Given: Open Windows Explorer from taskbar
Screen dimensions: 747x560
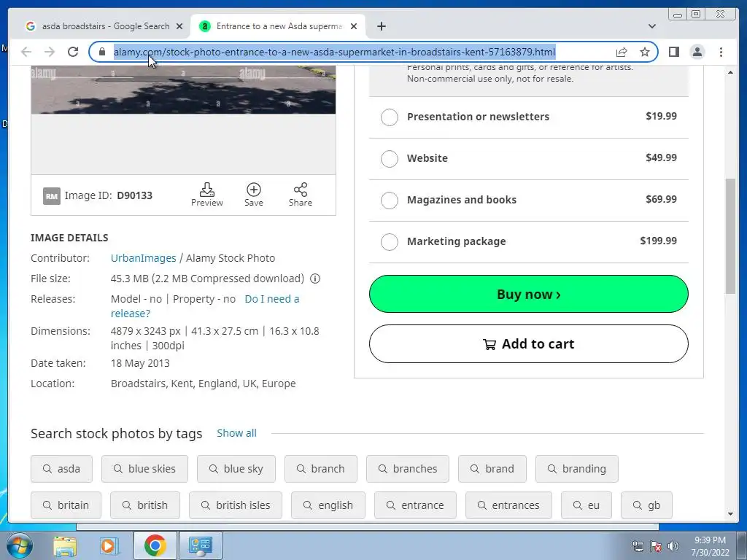Looking at the screenshot, I should coord(65,545).
